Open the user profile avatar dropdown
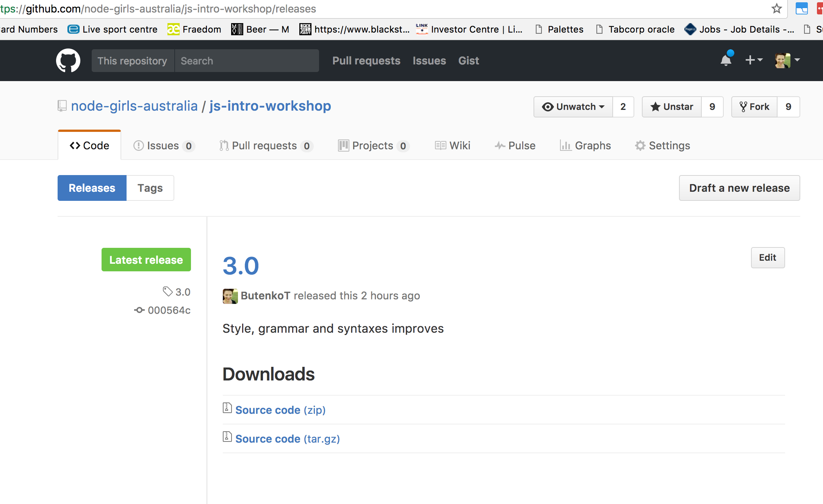Image resolution: width=823 pixels, height=504 pixels. tap(787, 60)
